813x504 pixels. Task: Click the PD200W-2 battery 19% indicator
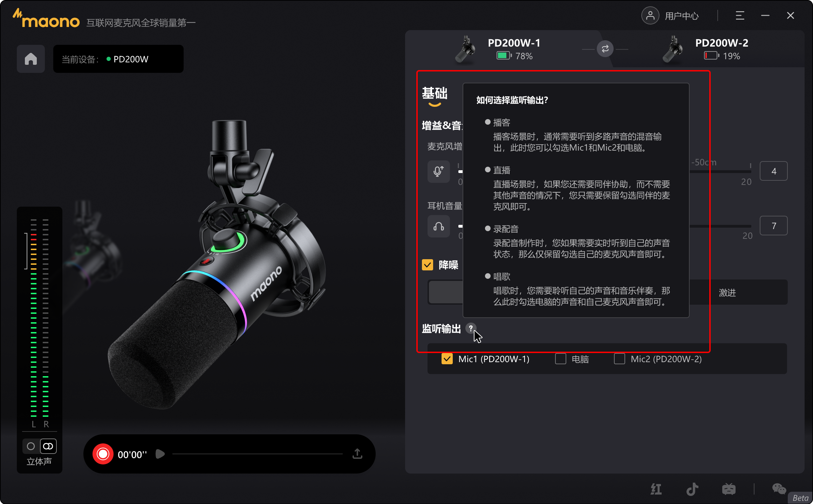point(722,56)
